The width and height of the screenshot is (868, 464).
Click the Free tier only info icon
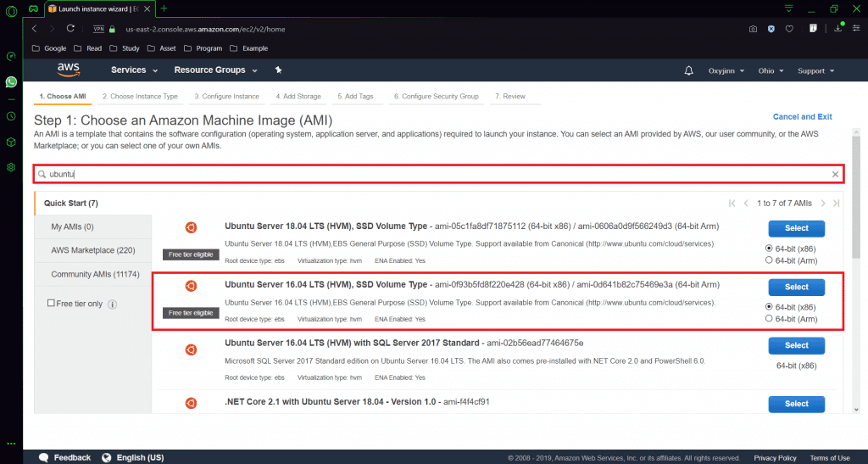(113, 304)
